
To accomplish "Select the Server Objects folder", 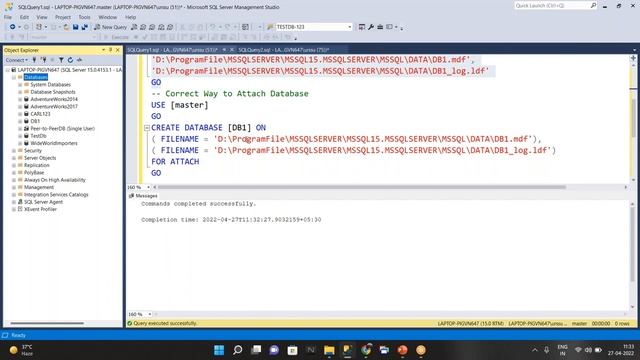I will 40,158.
